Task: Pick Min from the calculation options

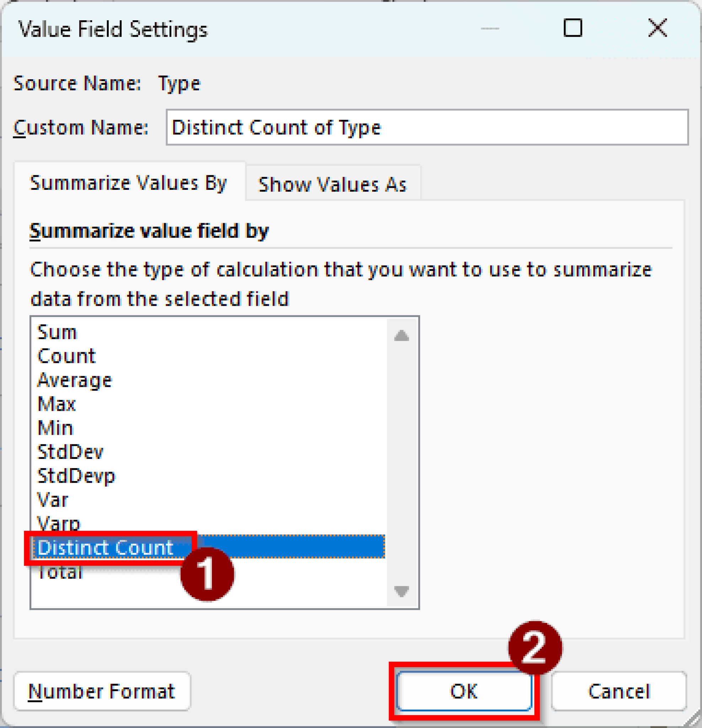Action: (x=55, y=428)
